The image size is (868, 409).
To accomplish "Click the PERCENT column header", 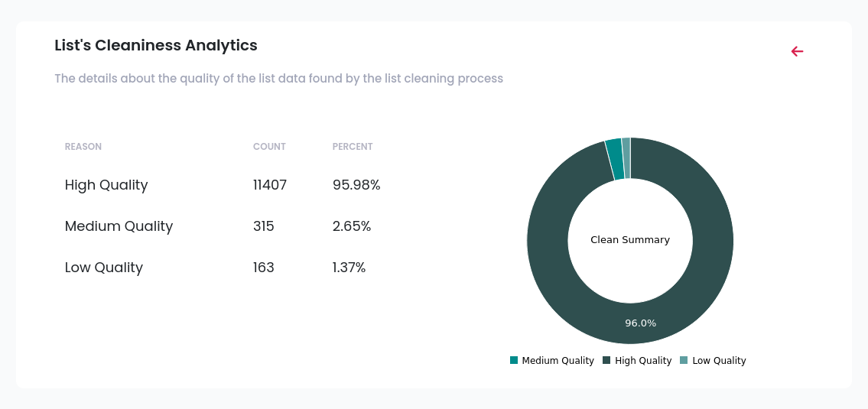I will (353, 147).
